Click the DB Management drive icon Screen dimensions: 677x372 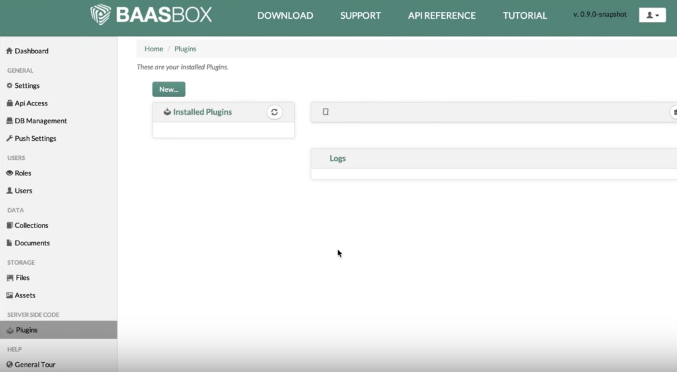coord(9,121)
